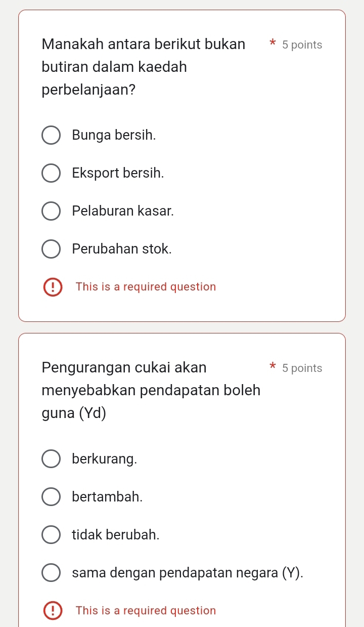The width and height of the screenshot is (364, 627).
Task: Click the "Perubahan stok." answer label text
Action: point(122,249)
